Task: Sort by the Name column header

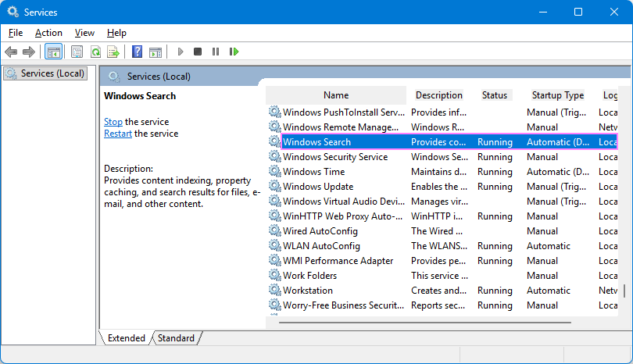Action: (336, 95)
